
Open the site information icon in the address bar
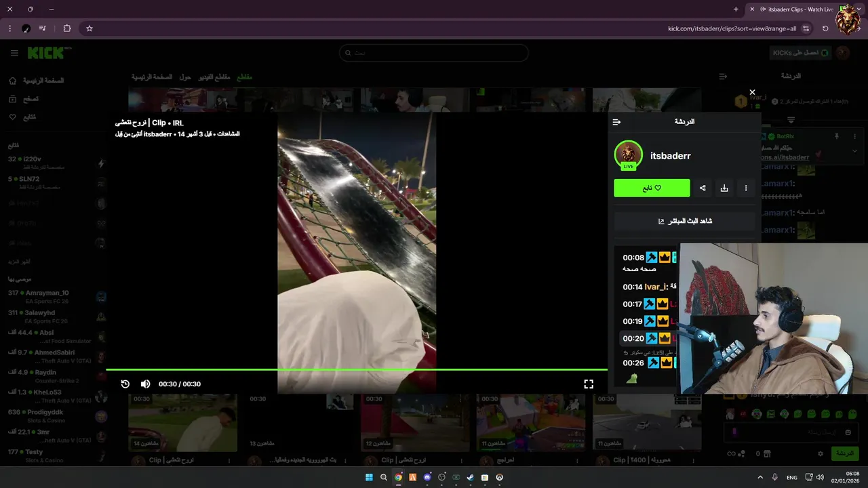tap(806, 28)
